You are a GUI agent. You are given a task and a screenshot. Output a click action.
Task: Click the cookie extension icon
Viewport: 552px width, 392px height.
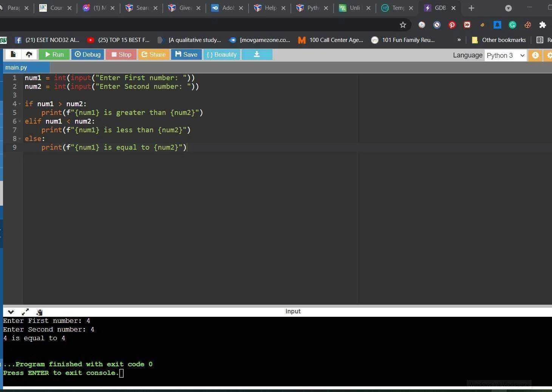527,25
